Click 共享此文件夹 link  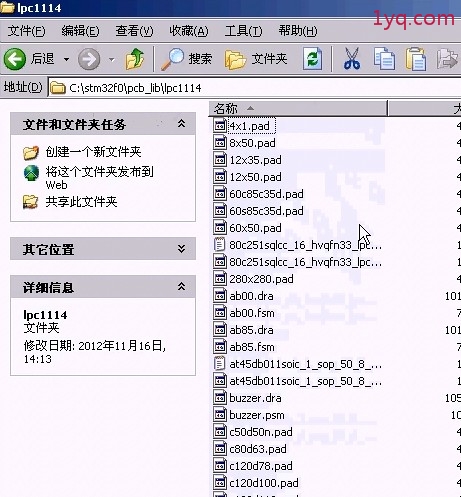[81, 202]
